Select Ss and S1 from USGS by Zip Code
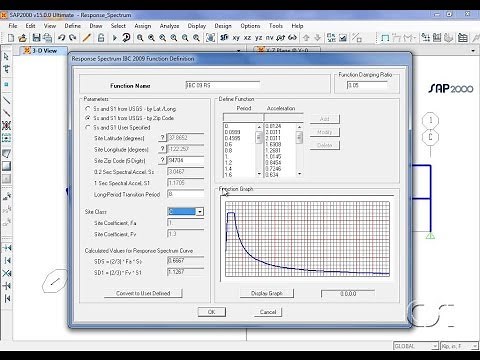 pyautogui.click(x=88, y=118)
